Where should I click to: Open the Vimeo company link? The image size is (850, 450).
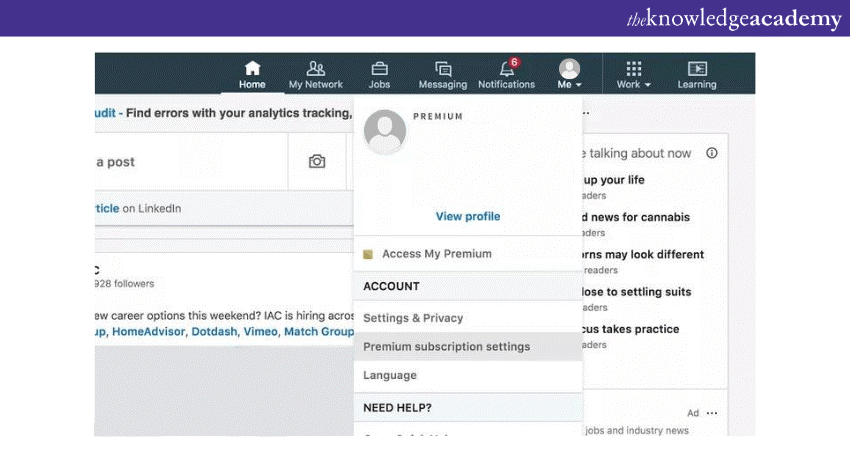coord(262,331)
